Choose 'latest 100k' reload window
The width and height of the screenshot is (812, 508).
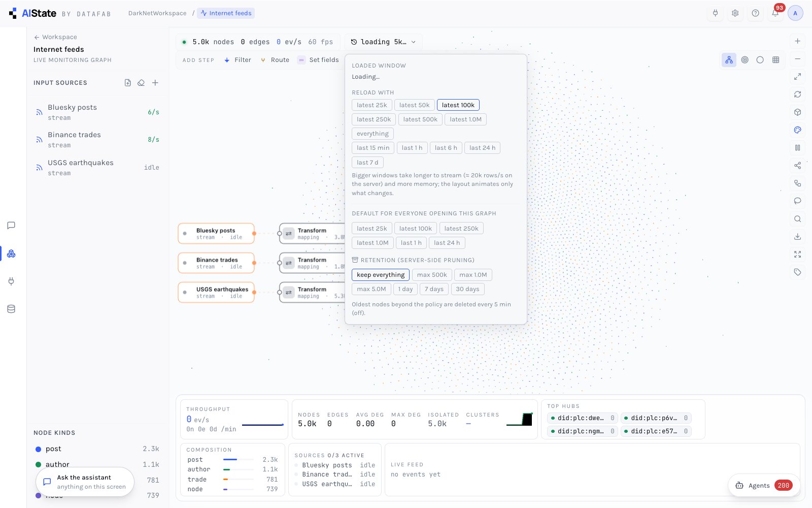coord(458,105)
